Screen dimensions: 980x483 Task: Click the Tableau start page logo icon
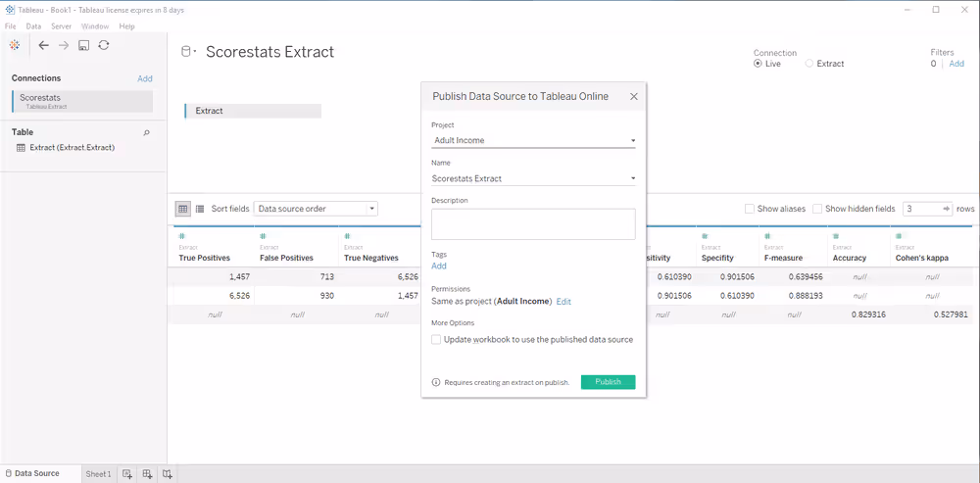[x=15, y=45]
